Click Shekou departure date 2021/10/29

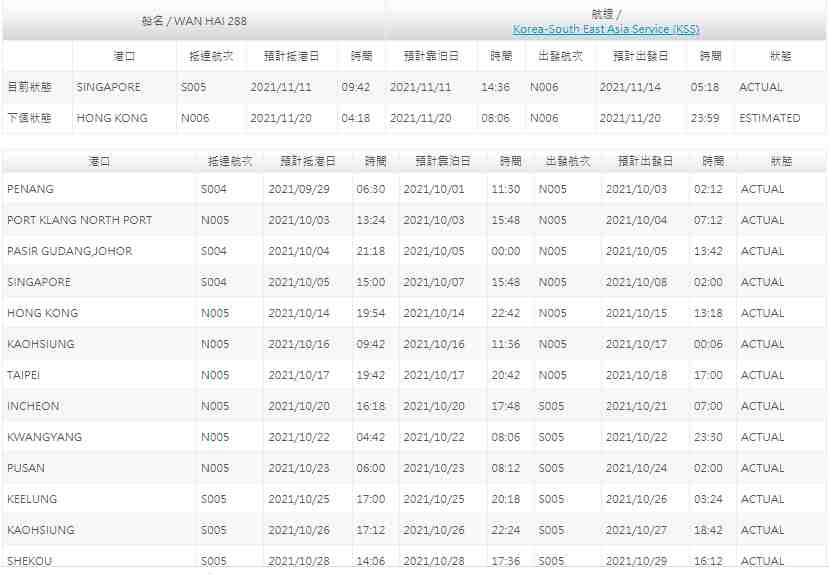(637, 561)
